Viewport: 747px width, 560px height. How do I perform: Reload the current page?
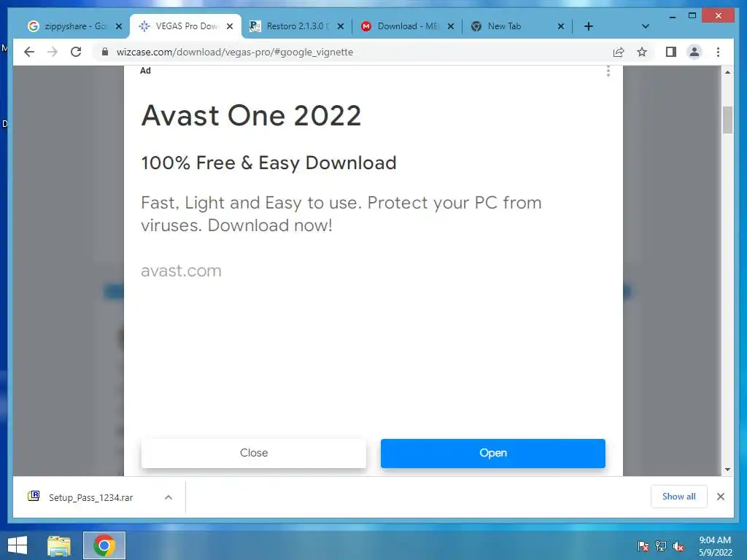pyautogui.click(x=76, y=52)
